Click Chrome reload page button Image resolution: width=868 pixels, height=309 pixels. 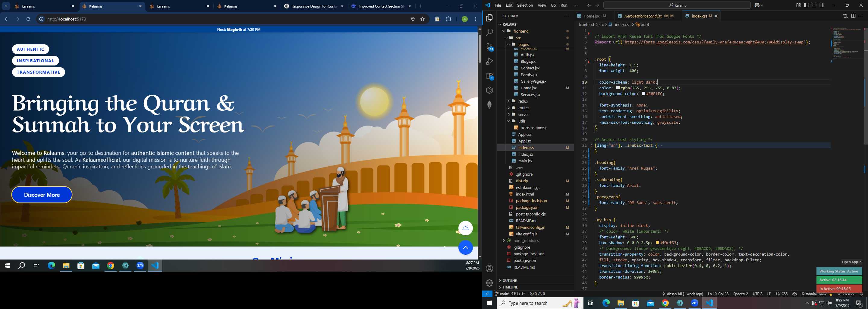point(29,19)
